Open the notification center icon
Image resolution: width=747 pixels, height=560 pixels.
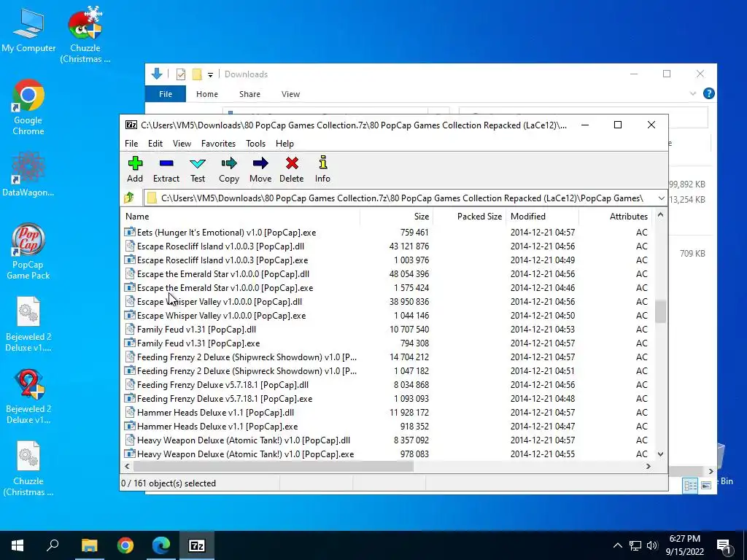click(x=724, y=546)
